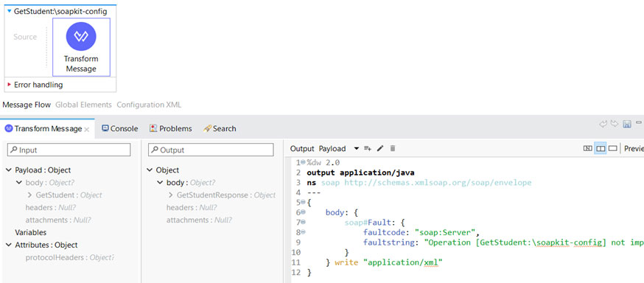Viewport: 644px width, 283px height.
Task: Select protocolHeaders : Object? in input tree
Action: click(x=69, y=257)
